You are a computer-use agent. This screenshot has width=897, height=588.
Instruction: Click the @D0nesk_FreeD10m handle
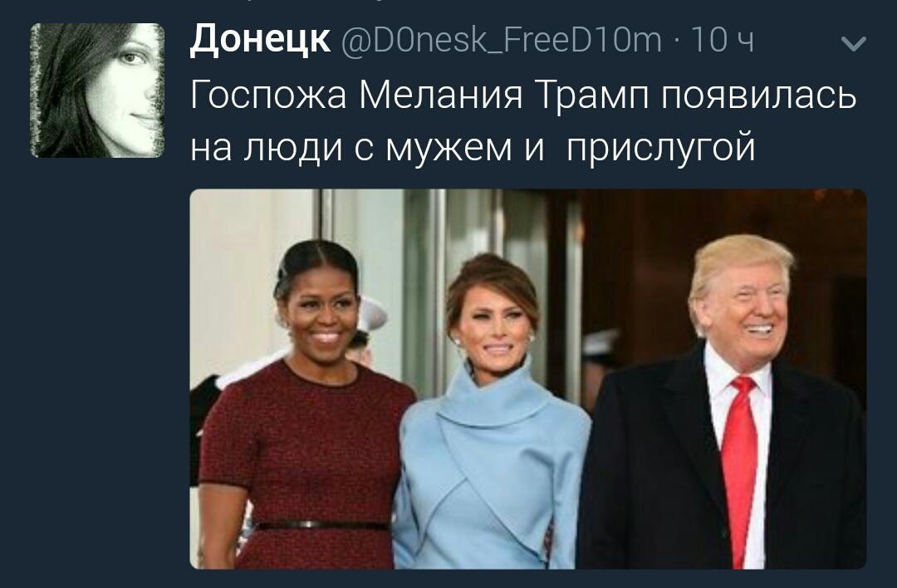tap(501, 40)
